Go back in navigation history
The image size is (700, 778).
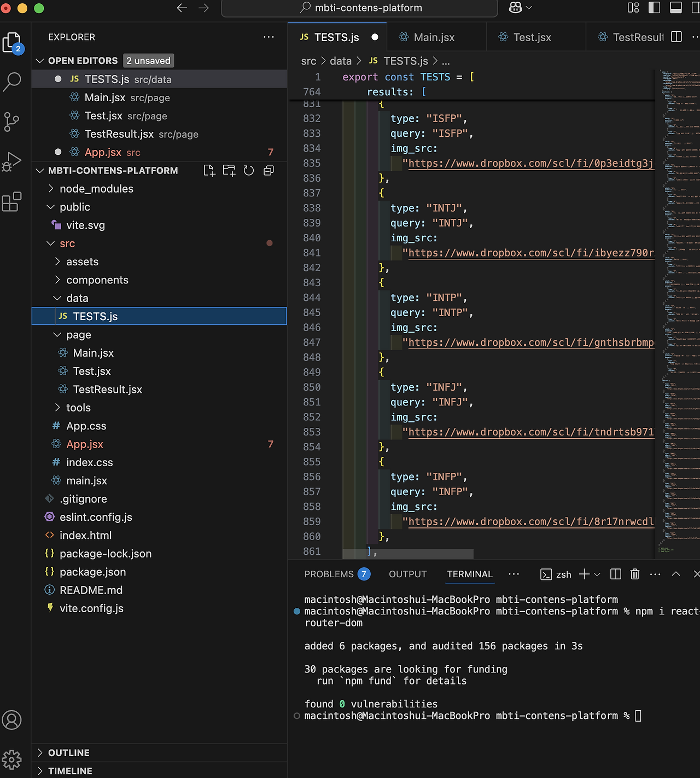coord(182,8)
